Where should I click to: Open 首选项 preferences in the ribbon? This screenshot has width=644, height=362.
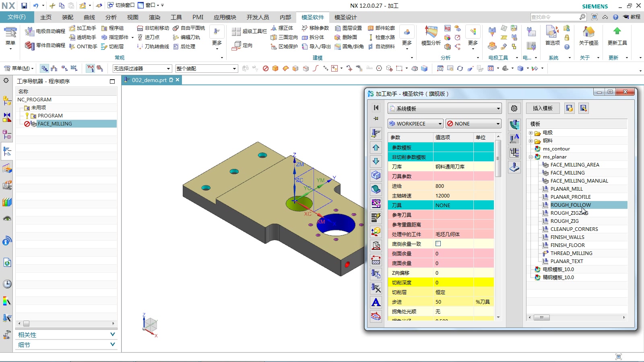point(552,35)
